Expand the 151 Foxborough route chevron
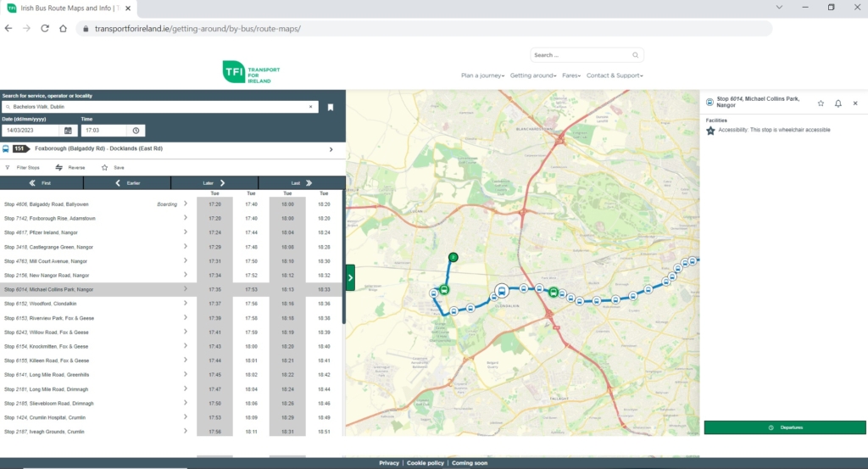868x469 pixels. [x=331, y=149]
